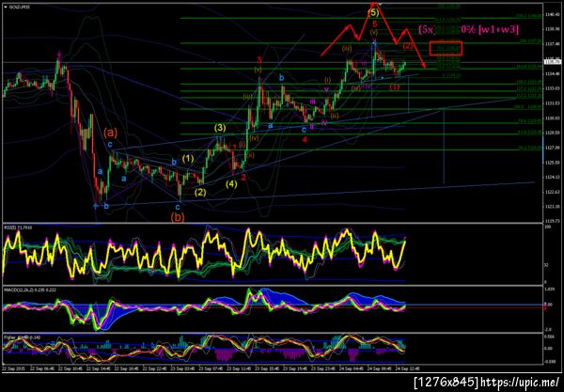The width and height of the screenshot is (564, 392).
Task: Click the 1137.48 price scale label
Action: (552, 44)
